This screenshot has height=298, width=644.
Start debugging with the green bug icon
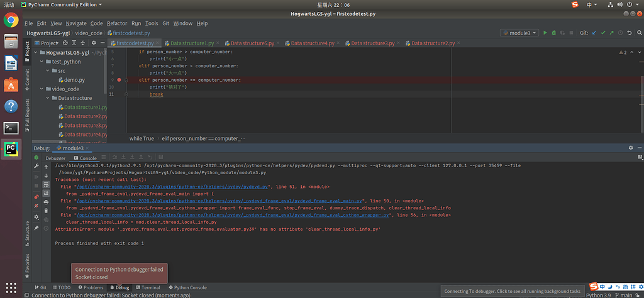point(553,33)
